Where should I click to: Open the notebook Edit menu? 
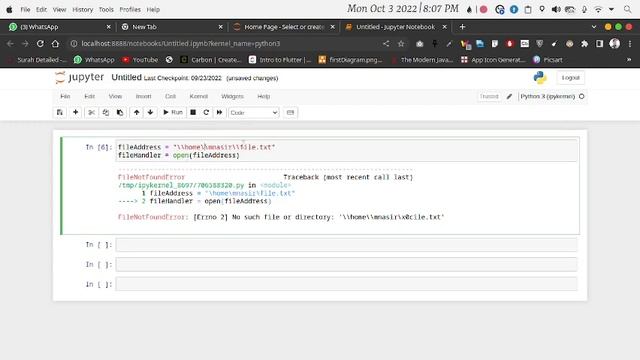click(89, 96)
